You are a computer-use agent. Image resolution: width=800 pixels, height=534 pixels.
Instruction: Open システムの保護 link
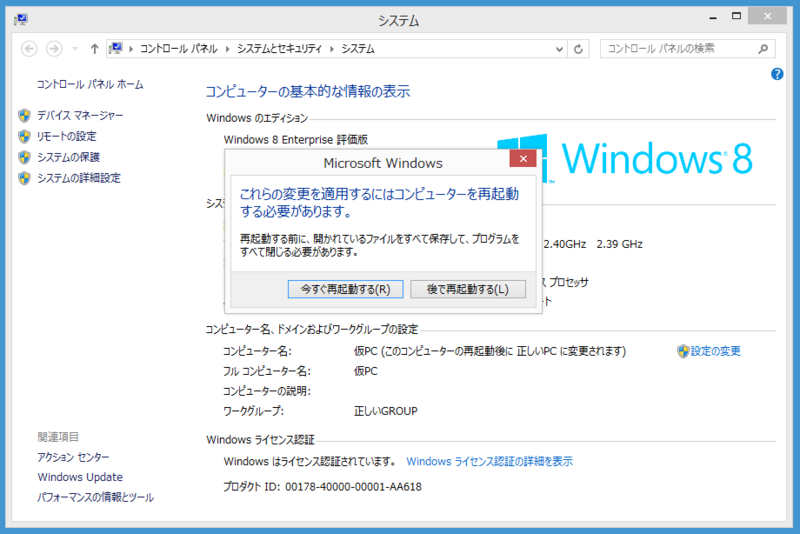[68, 157]
